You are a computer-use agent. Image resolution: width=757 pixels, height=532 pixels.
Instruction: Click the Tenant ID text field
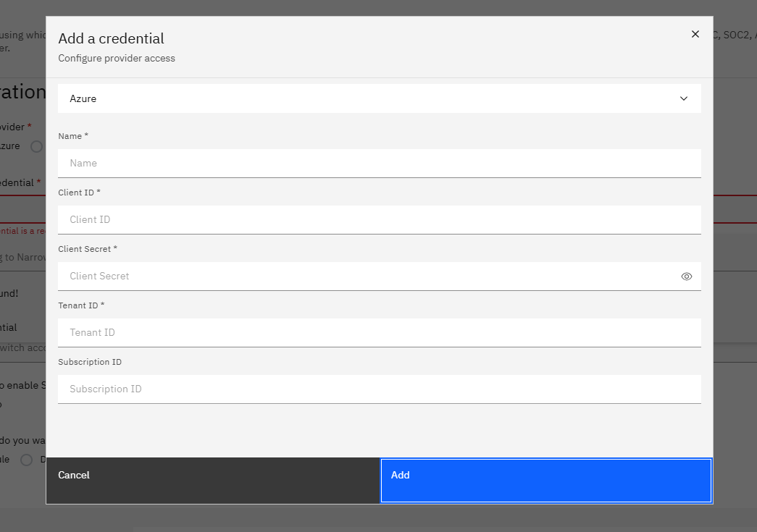[380, 332]
